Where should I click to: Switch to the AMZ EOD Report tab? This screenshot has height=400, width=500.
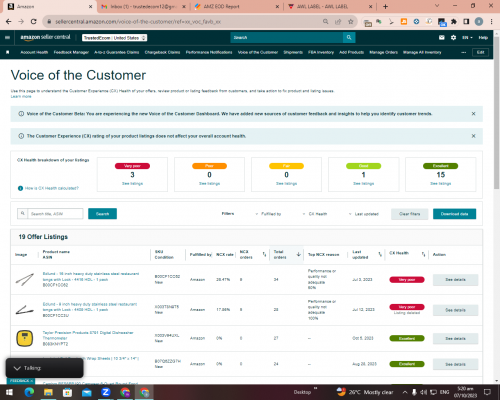pyautogui.click(x=237, y=7)
